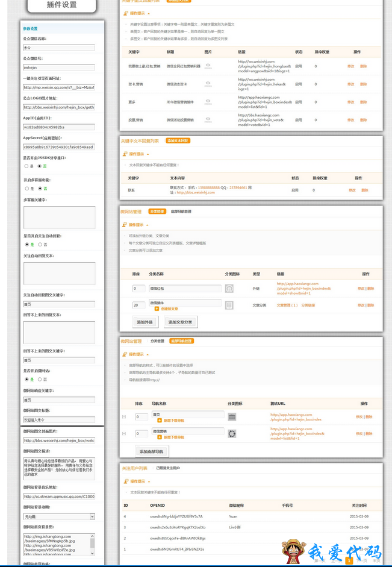Select 否 for 是否开启微网站
This screenshot has width=392, height=567.
40,380
